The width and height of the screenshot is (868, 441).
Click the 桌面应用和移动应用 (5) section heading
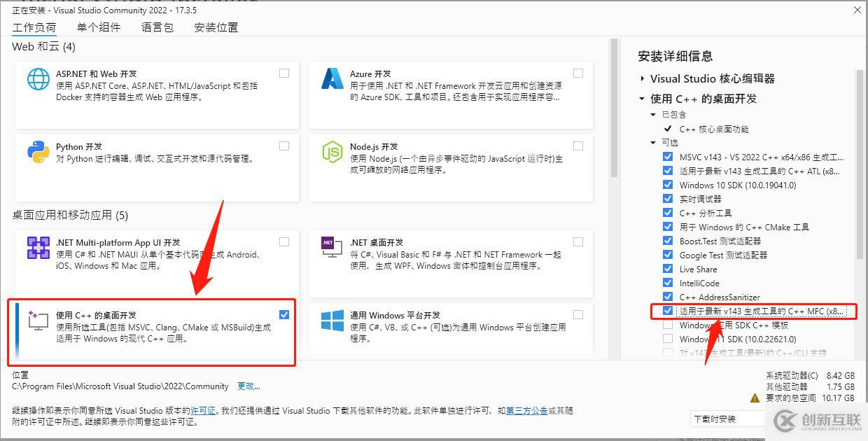point(70,215)
